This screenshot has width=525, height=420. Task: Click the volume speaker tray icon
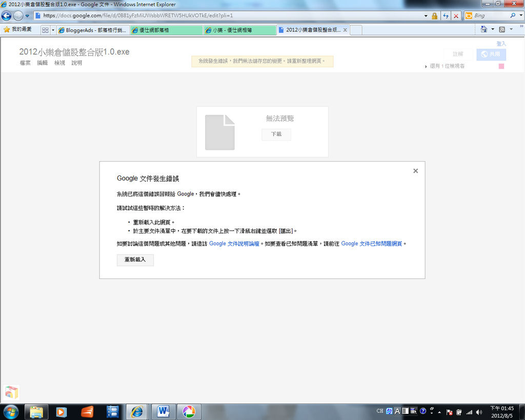[x=479, y=412]
